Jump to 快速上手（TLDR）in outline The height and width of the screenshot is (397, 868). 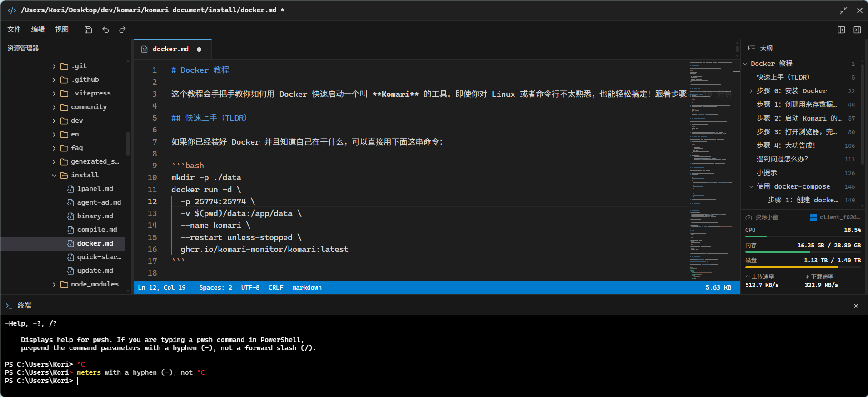783,77
